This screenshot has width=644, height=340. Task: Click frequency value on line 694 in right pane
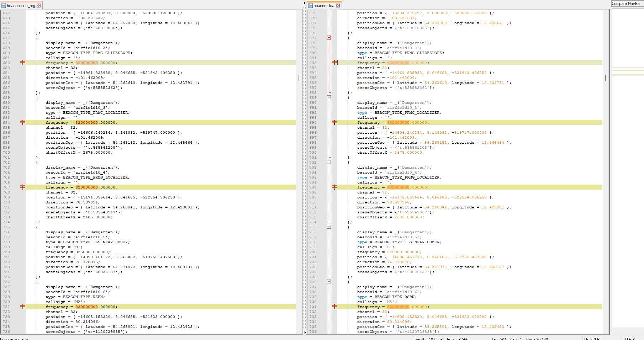pyautogui.click(x=407, y=122)
